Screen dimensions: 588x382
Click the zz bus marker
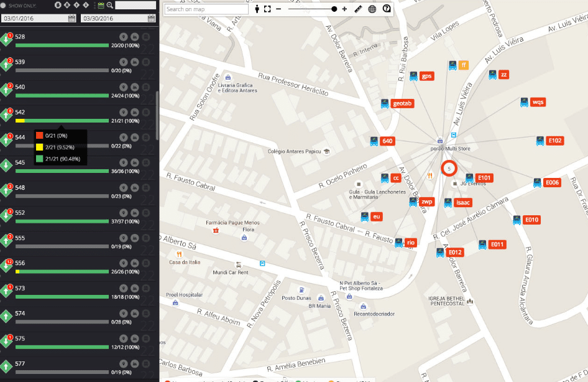pyautogui.click(x=498, y=75)
